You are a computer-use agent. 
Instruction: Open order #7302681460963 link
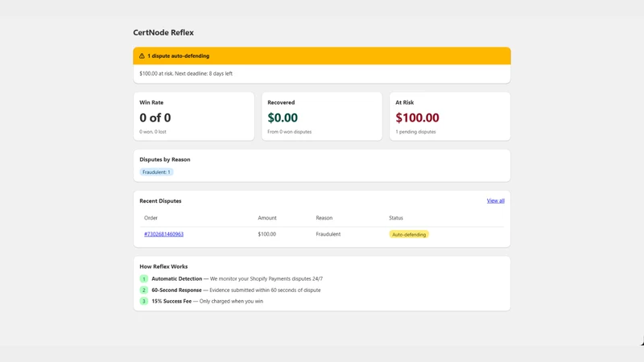(x=164, y=234)
